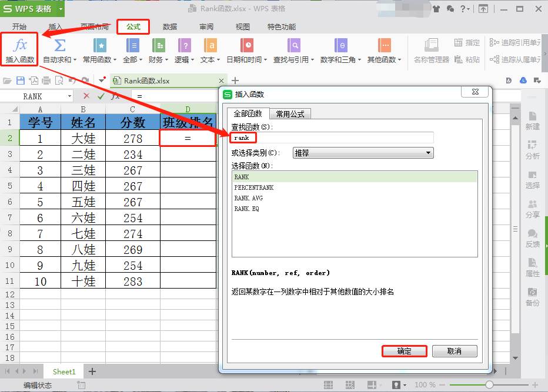Click the zoom slider handle

click(x=489, y=385)
